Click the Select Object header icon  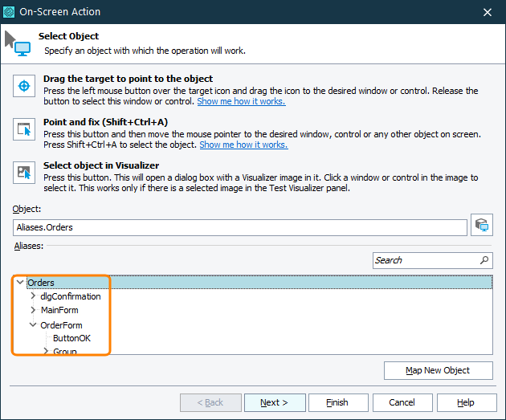(18, 43)
